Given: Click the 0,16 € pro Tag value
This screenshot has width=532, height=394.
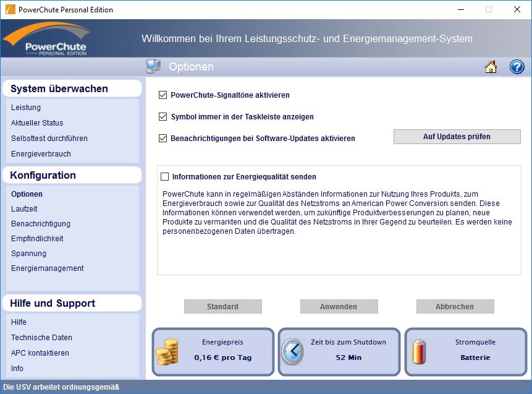Looking at the screenshot, I should (x=222, y=358).
